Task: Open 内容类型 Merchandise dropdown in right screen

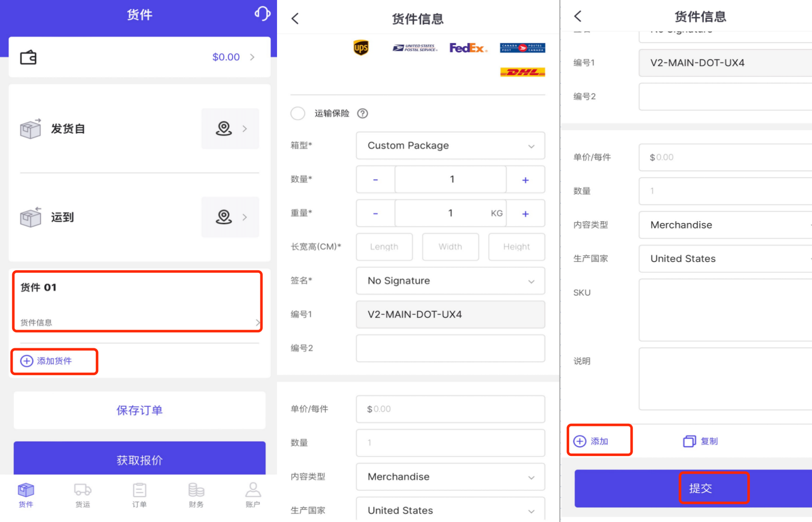Action: (x=725, y=225)
